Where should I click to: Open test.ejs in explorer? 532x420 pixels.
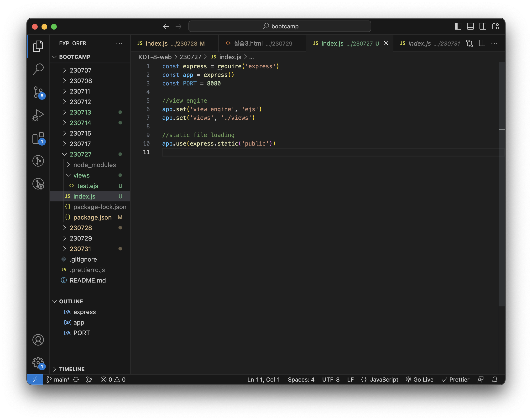click(x=90, y=186)
